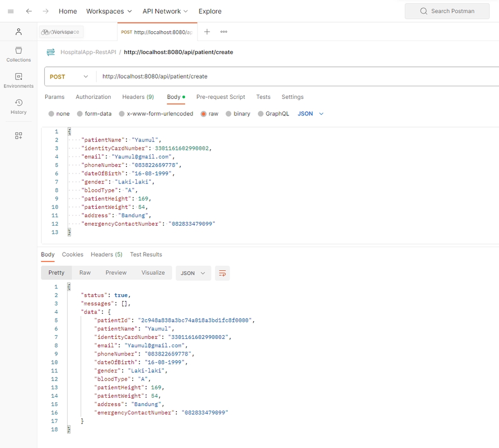
Task: Open the Test Results tab
Action: coord(146,255)
